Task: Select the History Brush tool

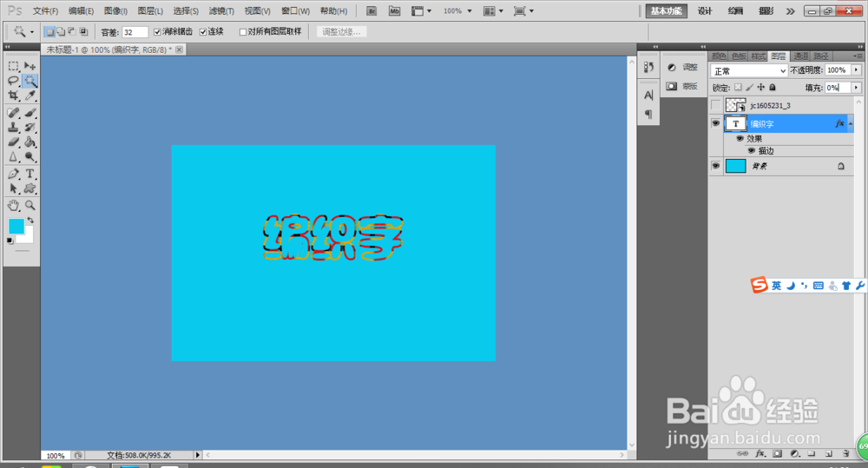Action: tap(30, 127)
